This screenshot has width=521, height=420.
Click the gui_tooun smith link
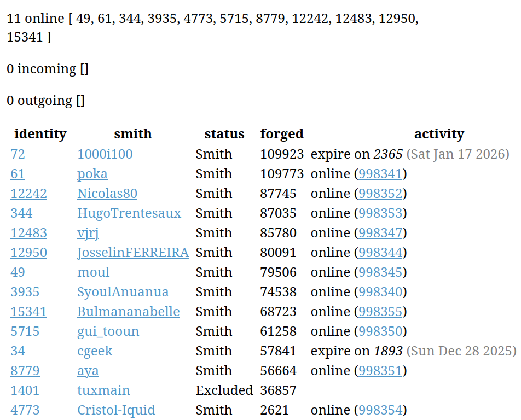point(108,331)
